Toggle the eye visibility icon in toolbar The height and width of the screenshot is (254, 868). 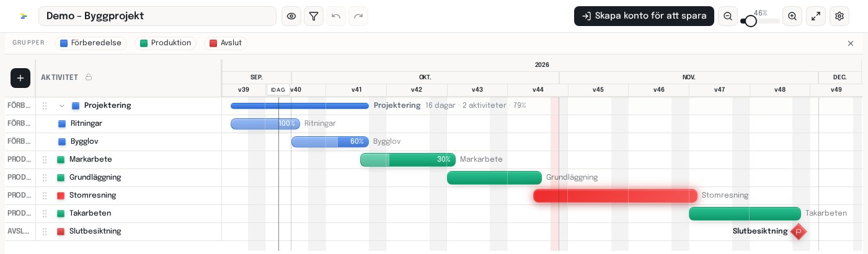pyautogui.click(x=291, y=16)
